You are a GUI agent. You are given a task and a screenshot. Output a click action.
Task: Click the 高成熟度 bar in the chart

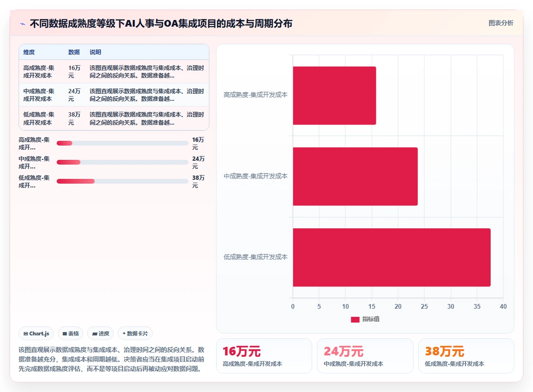click(x=335, y=96)
